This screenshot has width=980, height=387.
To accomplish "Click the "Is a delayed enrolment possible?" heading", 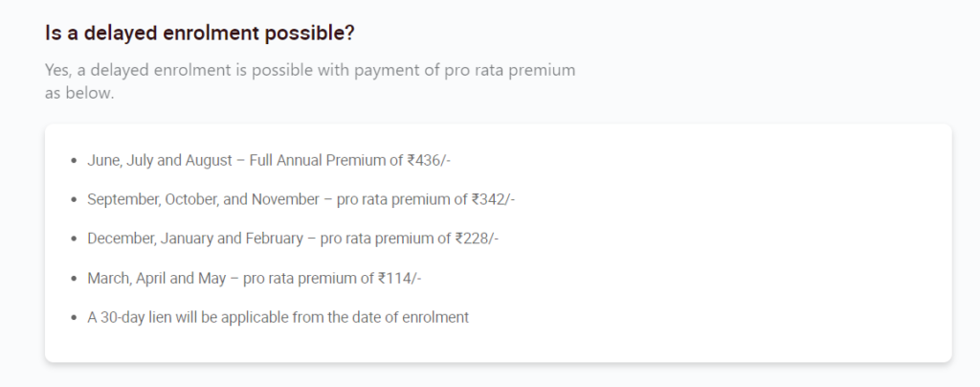I will click(x=199, y=34).
